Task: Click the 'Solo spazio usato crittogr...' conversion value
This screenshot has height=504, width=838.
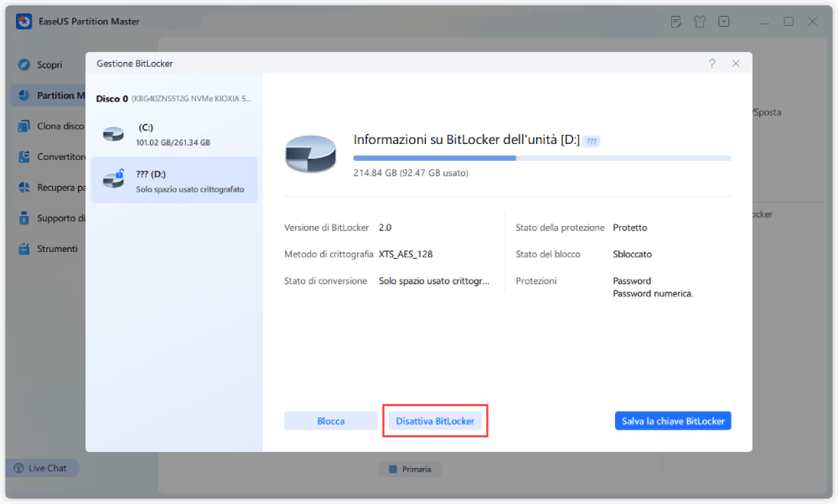Action: tap(434, 280)
